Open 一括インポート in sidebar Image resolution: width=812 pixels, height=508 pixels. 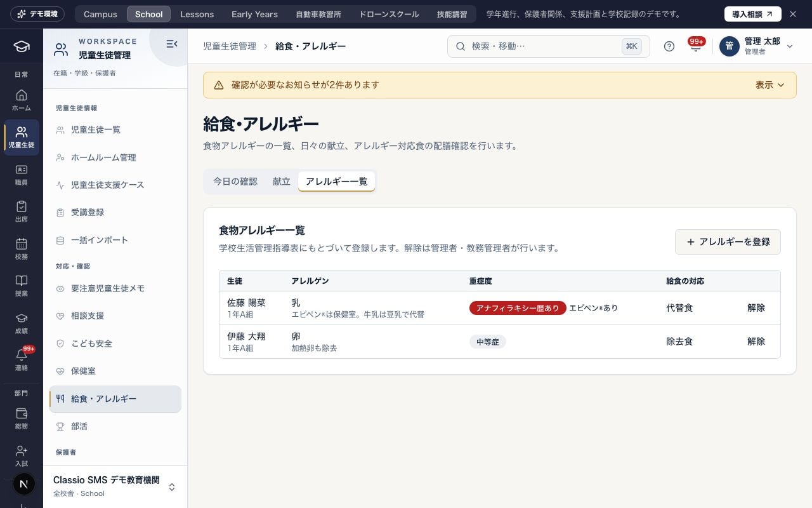pos(115,240)
